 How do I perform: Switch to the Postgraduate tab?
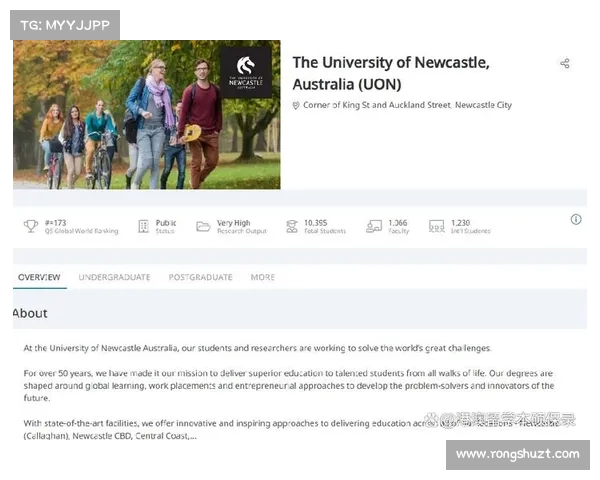pyautogui.click(x=201, y=277)
